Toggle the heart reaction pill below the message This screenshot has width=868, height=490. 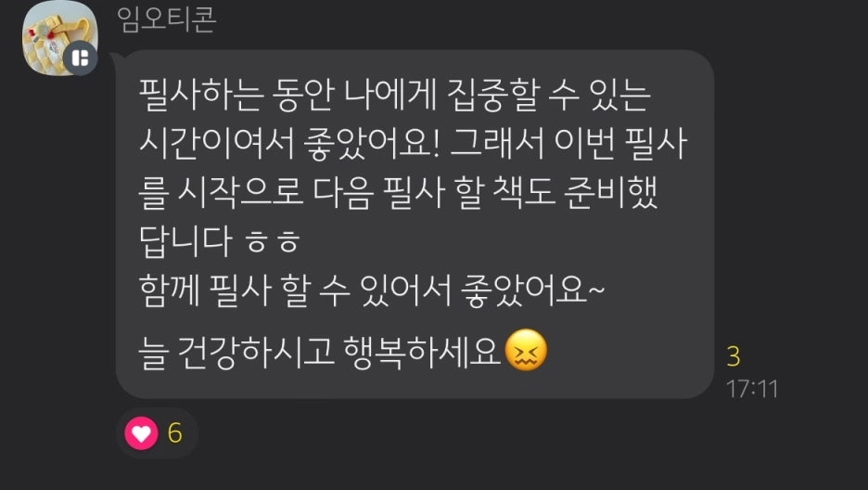pos(157,433)
